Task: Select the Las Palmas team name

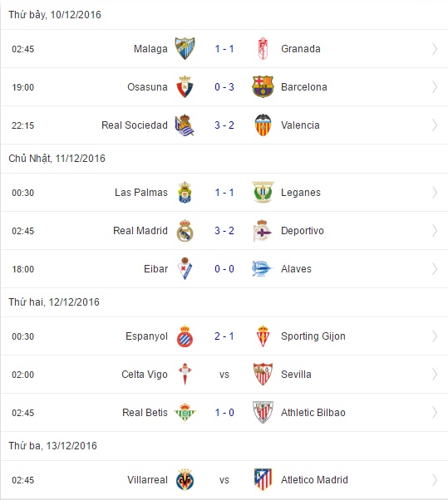Action: point(141,193)
